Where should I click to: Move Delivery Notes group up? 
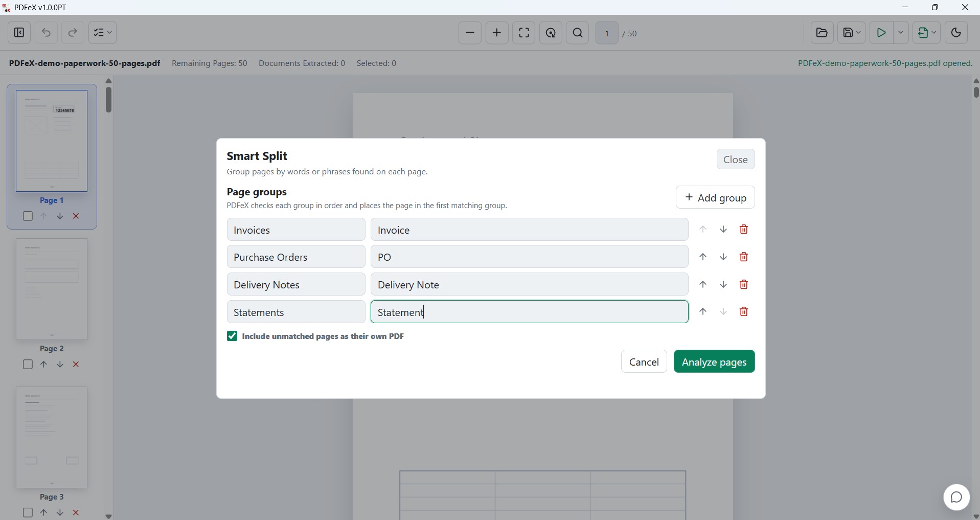point(703,284)
